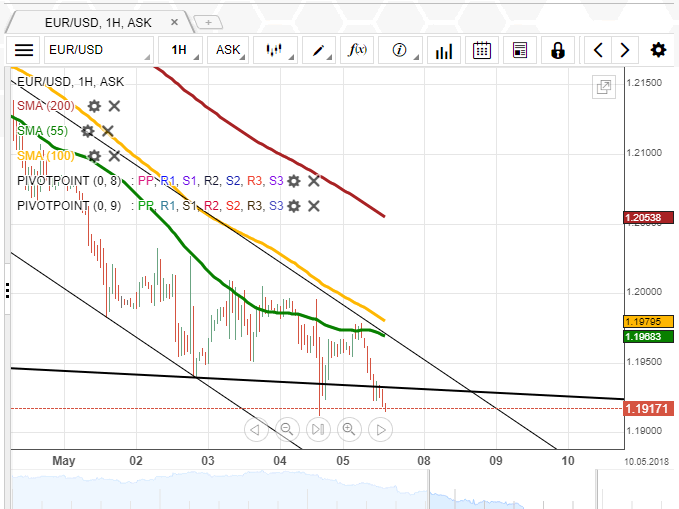The width and height of the screenshot is (679, 509).
Task: Toggle the padlock chart lock
Action: (x=558, y=50)
